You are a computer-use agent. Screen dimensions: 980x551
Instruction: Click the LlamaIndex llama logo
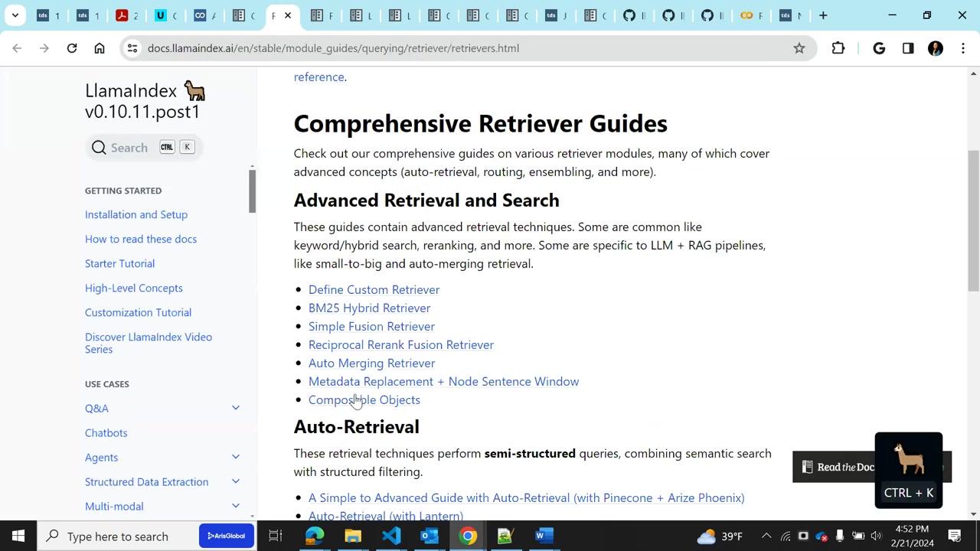194,91
